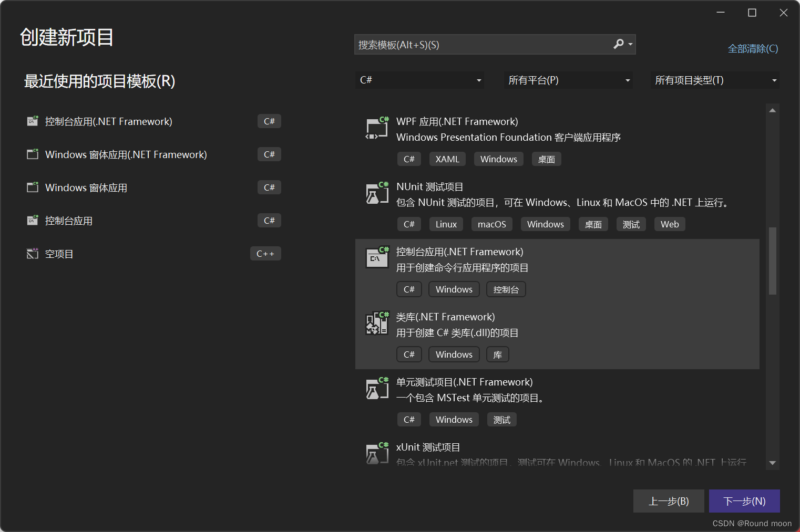Click the Web tag under NUnit
Viewport: 800px width, 532px height.
pos(670,224)
